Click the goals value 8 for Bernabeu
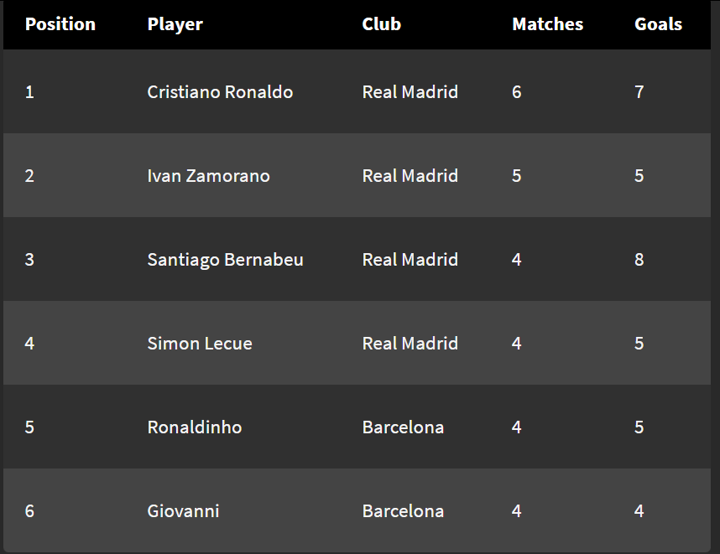720x554 pixels. (x=639, y=260)
